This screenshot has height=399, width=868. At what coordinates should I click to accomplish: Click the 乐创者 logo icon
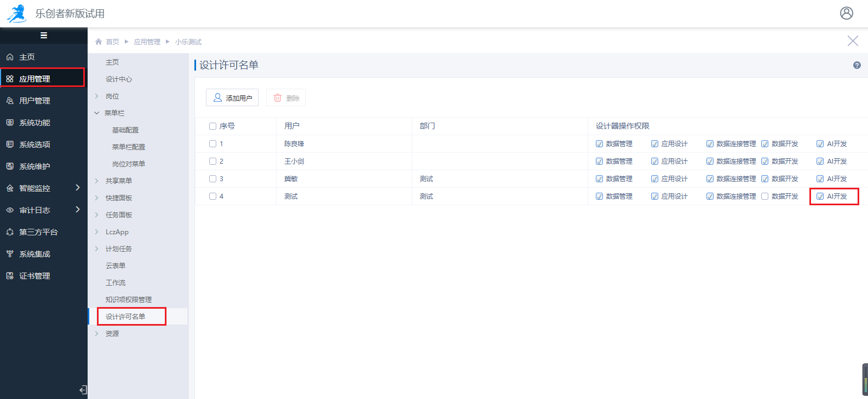click(16, 13)
